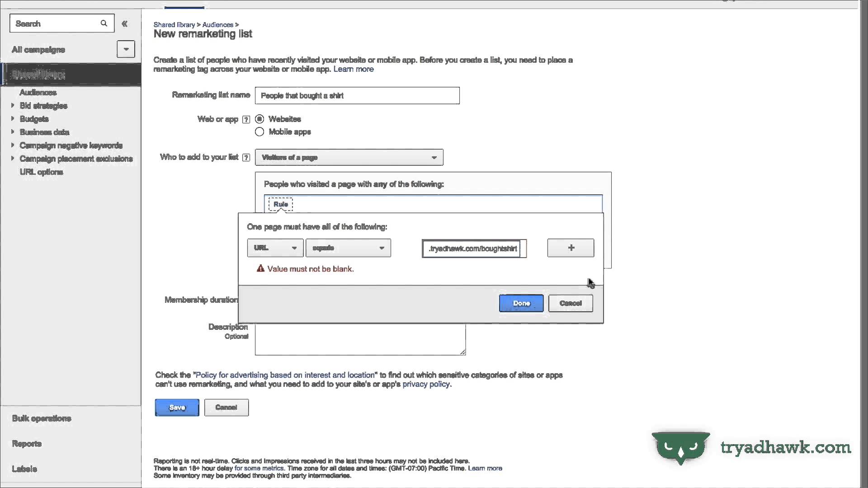The height and width of the screenshot is (488, 868).
Task: Open Bulk operations section
Action: tap(42, 418)
